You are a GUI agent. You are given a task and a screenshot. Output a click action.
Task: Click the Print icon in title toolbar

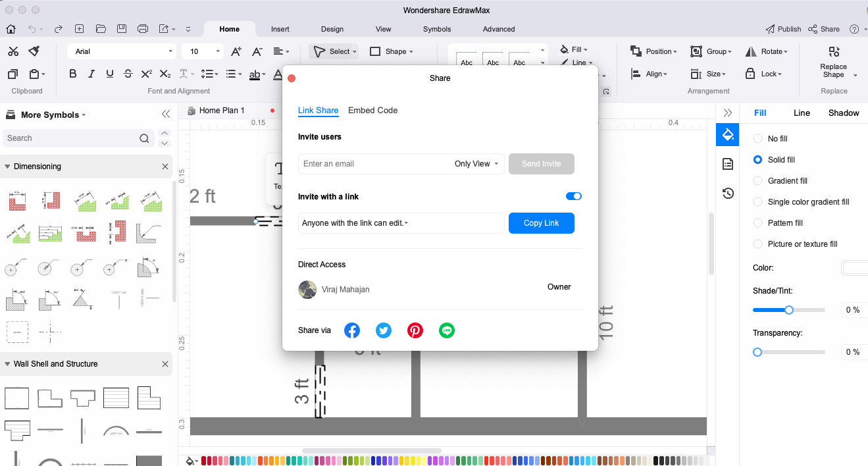[143, 29]
